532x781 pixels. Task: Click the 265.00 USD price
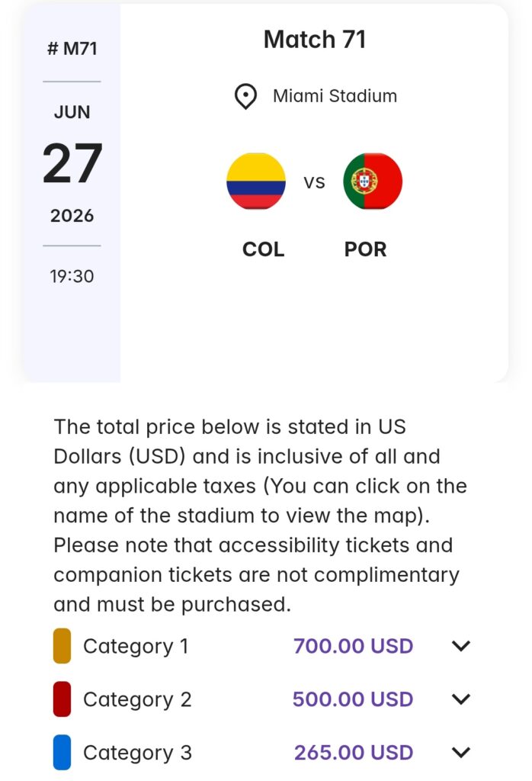tap(354, 753)
